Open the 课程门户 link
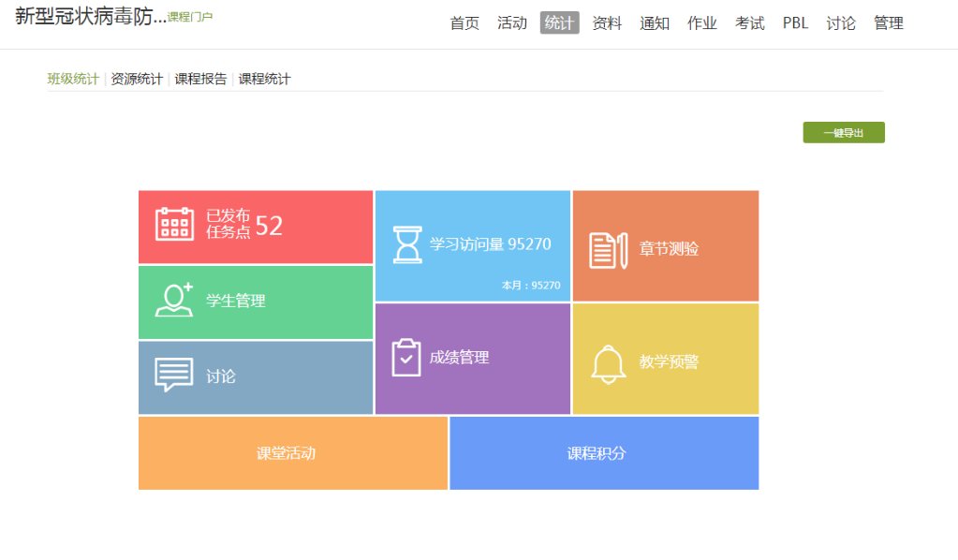This screenshot has height=560, width=958. (190, 17)
